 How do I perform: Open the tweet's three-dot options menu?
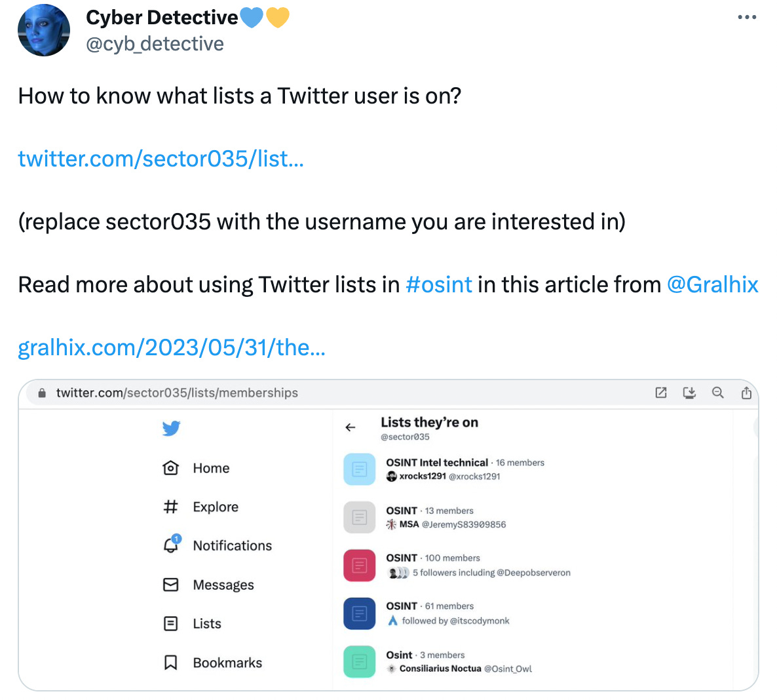click(747, 17)
